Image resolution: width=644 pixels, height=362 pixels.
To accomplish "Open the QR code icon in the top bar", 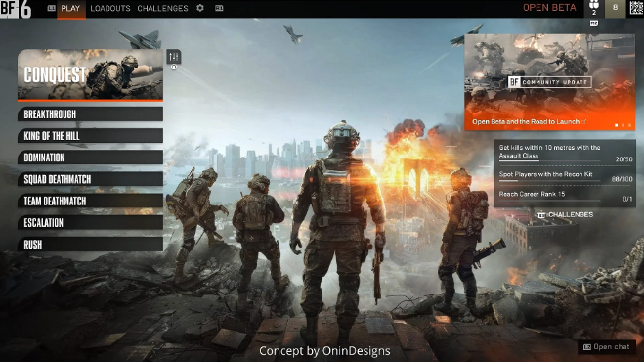I will 636,8.
